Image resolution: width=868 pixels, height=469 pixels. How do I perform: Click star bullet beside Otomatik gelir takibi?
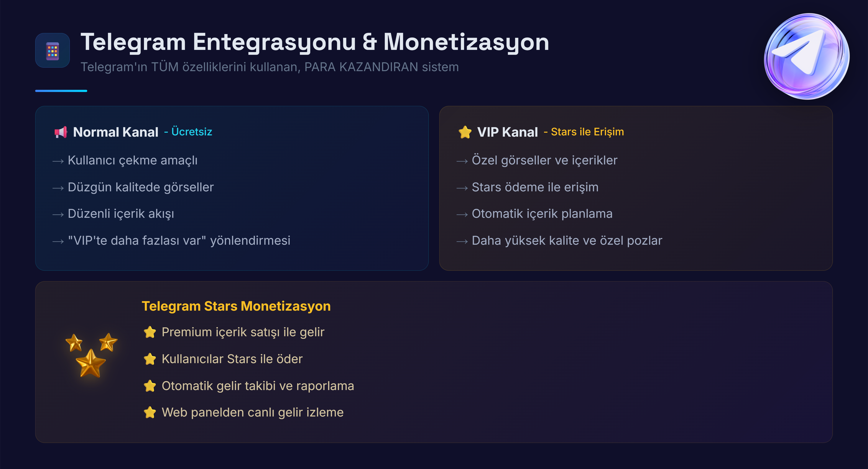(150, 386)
